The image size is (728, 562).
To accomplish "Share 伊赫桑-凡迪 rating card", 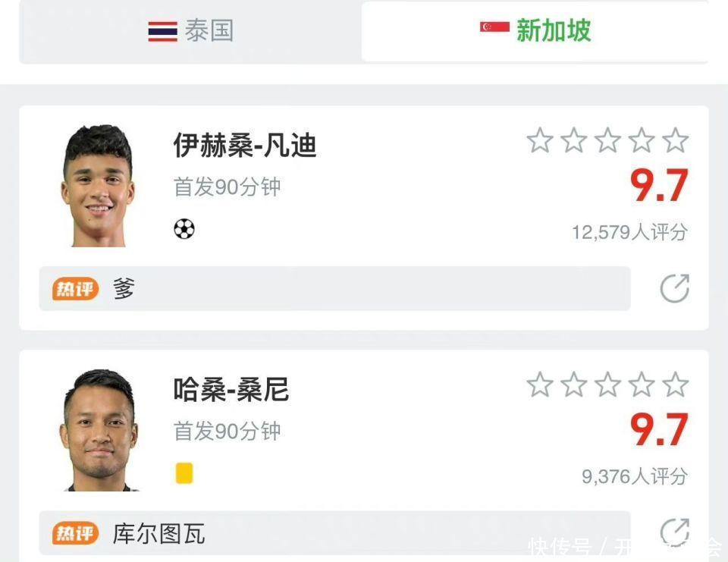I will (x=674, y=288).
